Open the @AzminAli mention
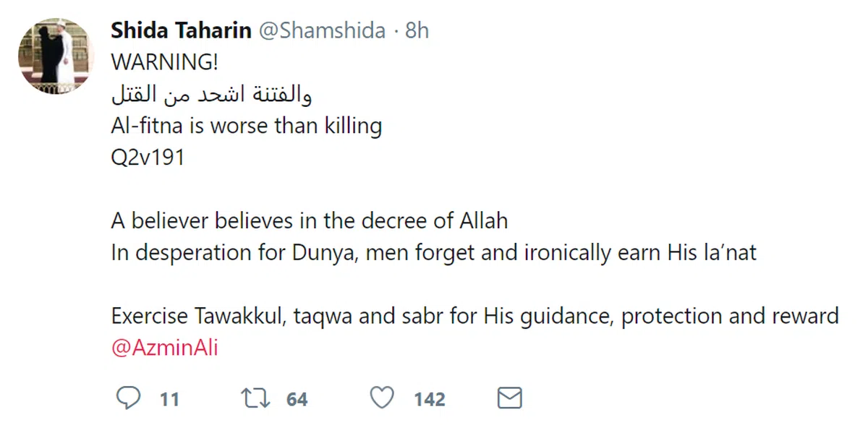 coord(165,348)
